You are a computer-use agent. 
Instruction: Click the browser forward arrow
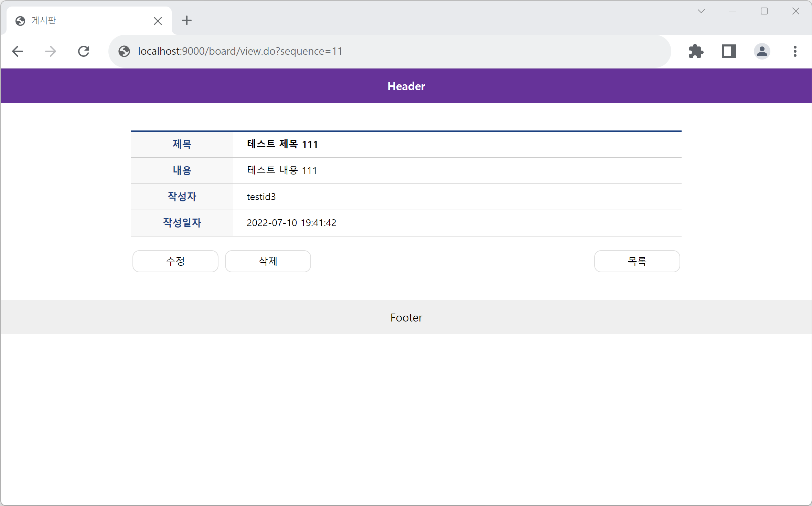(x=51, y=52)
